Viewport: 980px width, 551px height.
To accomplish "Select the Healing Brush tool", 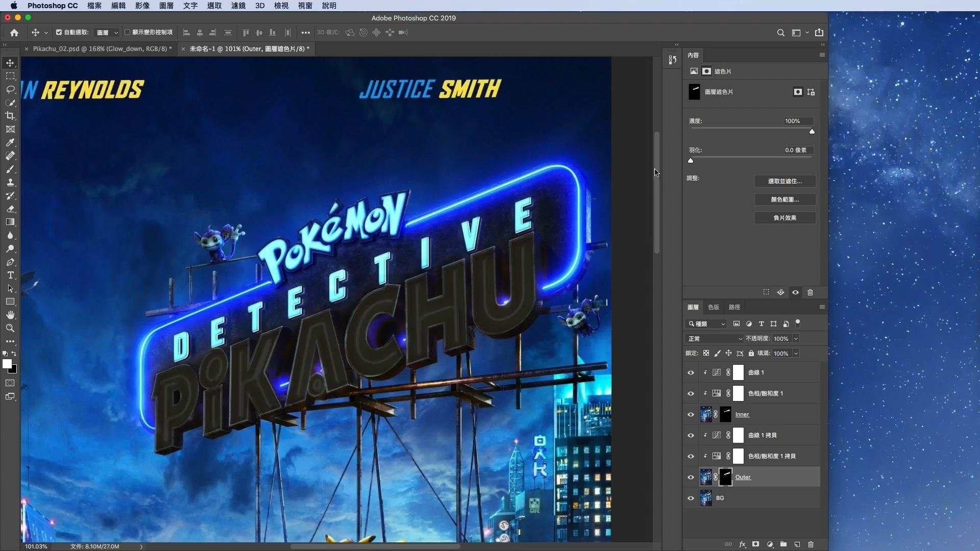I will coord(10,156).
